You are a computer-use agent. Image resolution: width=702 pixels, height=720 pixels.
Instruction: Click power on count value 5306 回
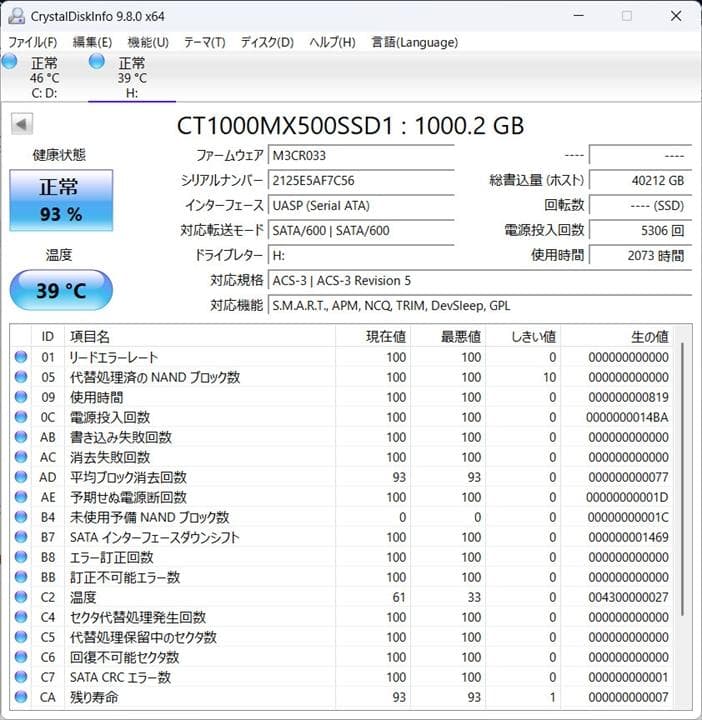(x=640, y=230)
